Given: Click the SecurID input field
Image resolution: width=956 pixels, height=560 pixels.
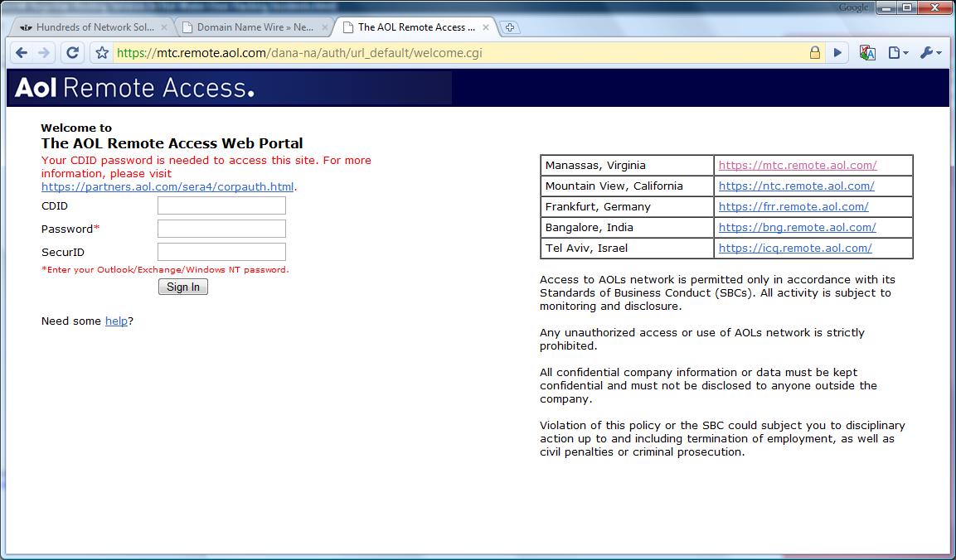Looking at the screenshot, I should click(221, 252).
